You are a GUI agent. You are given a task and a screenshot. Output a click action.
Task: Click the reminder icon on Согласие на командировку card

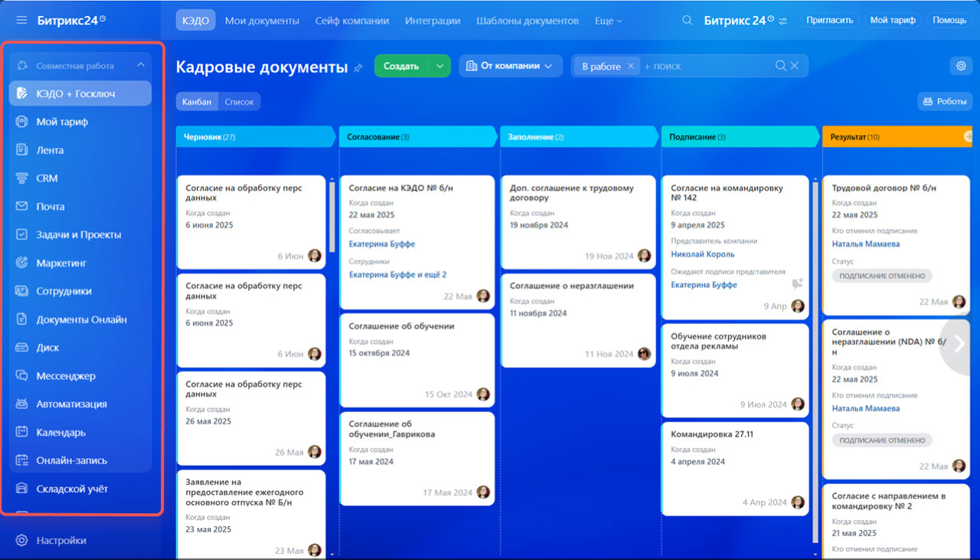click(x=797, y=283)
